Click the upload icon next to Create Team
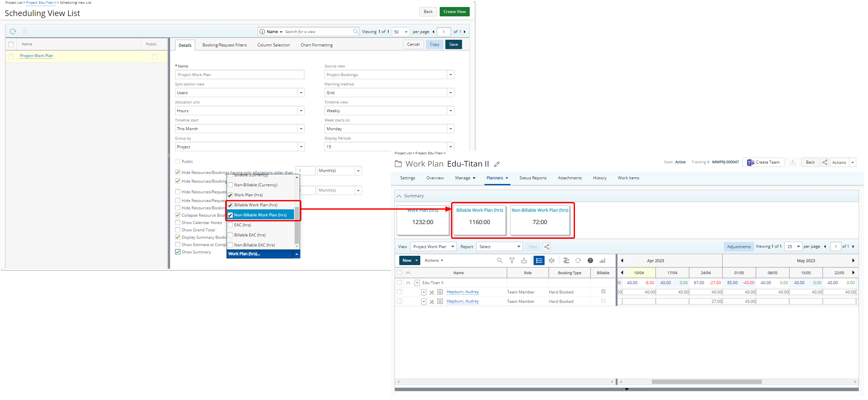The height and width of the screenshot is (400, 868). [x=792, y=162]
